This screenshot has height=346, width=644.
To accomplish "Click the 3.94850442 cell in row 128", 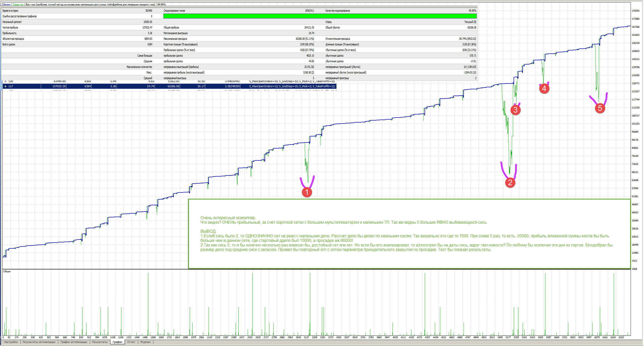I will pyautogui.click(x=232, y=81).
